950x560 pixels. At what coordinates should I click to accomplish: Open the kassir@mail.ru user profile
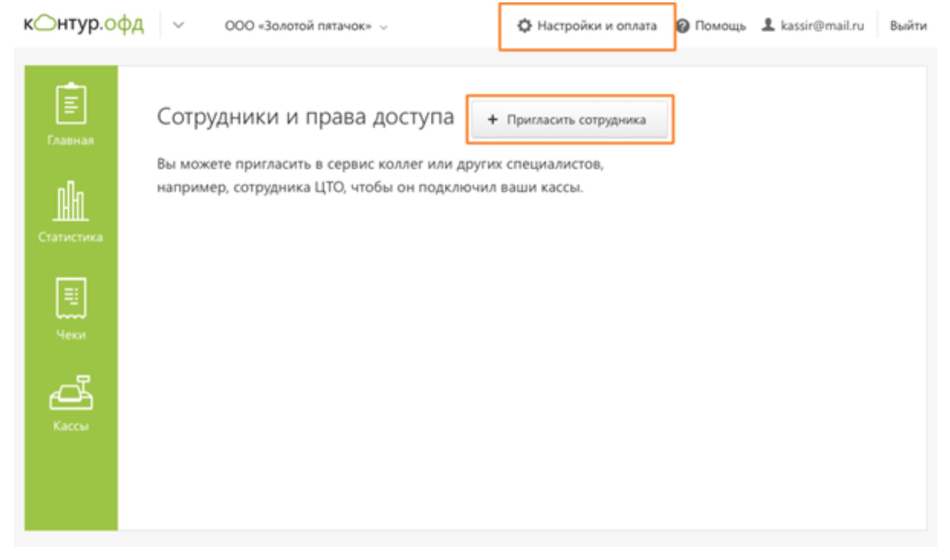pyautogui.click(x=812, y=26)
